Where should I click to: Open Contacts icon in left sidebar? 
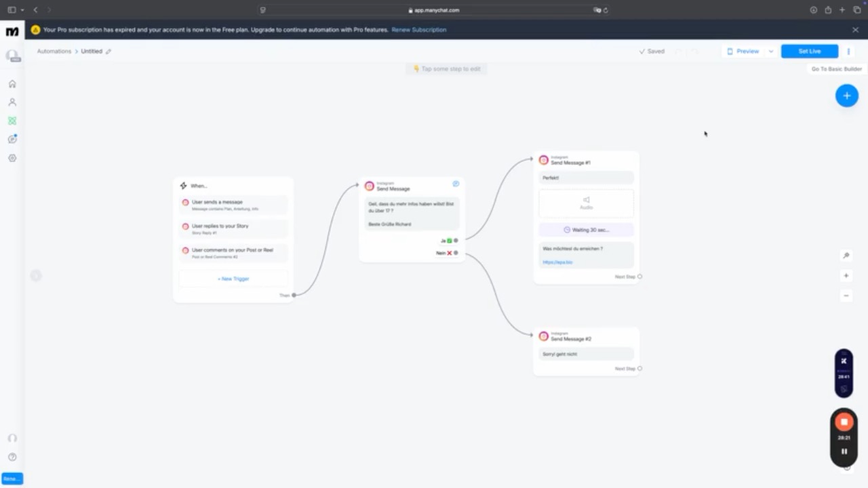point(12,102)
